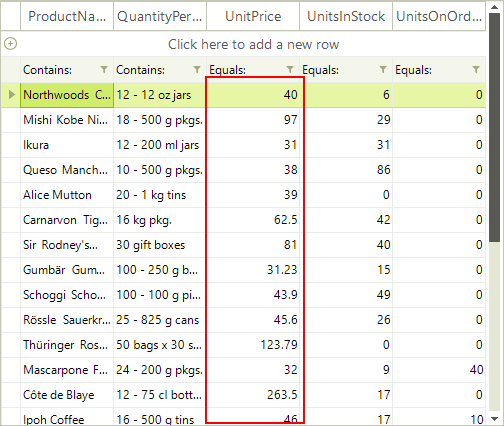Click the '16 kg pkg.' cell
The image size is (504, 426).
[x=160, y=220]
